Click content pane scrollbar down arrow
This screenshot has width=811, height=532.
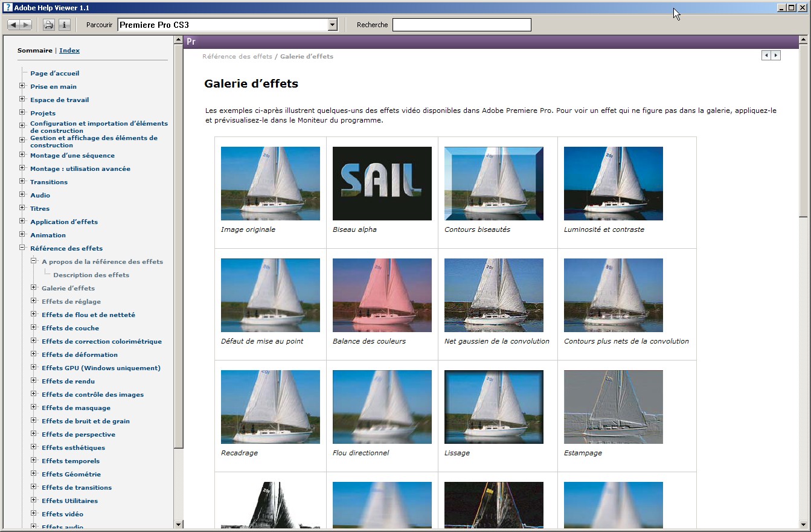[803, 524]
